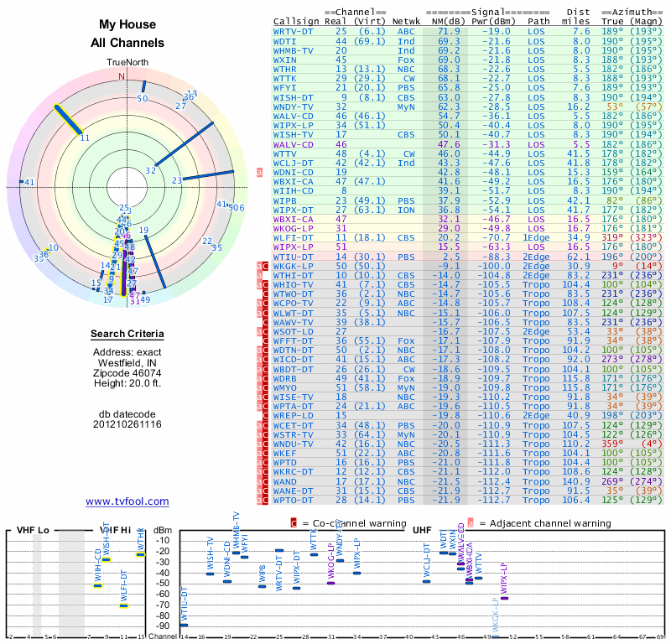Open the www.tvfool.com link

(127, 501)
